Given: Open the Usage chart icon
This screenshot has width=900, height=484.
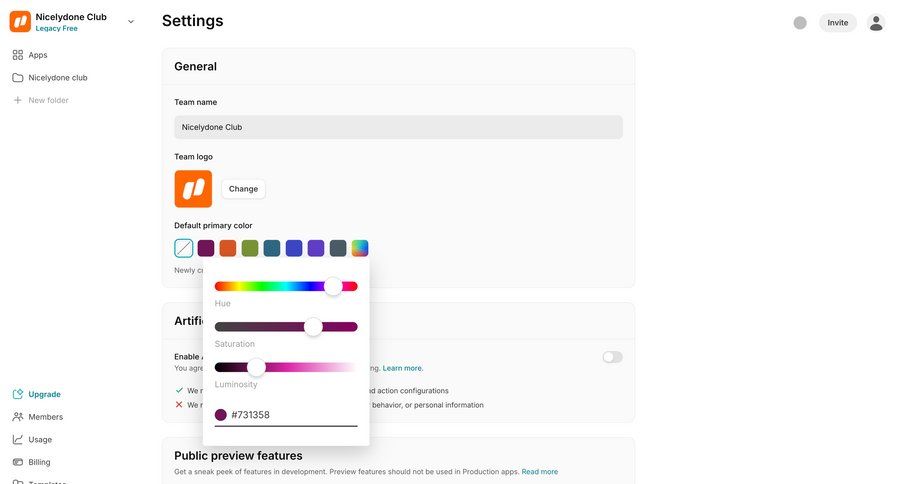Looking at the screenshot, I should point(18,440).
